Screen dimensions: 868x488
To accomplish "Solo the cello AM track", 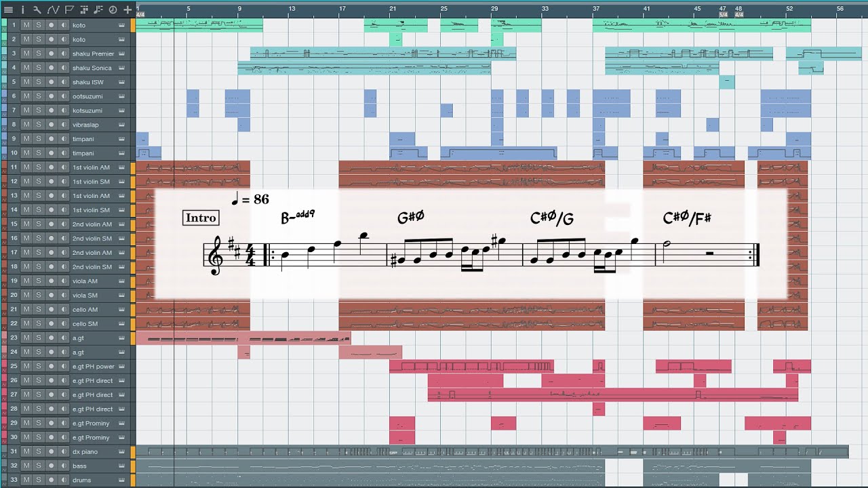I will tap(39, 309).
